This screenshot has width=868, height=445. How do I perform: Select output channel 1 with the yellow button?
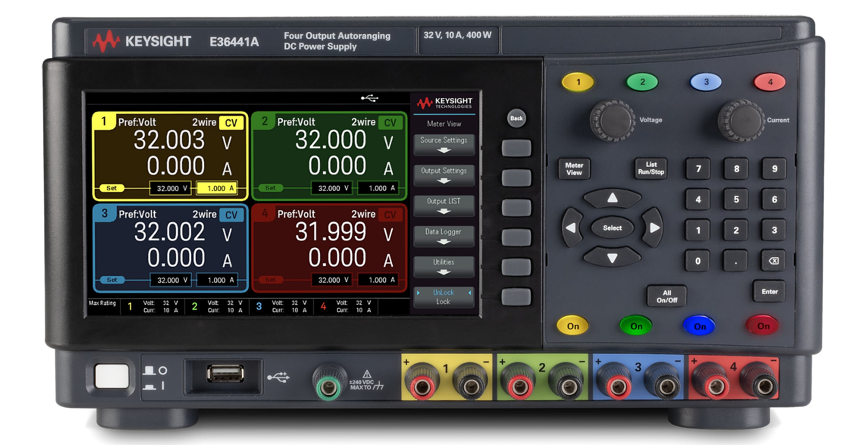578,82
